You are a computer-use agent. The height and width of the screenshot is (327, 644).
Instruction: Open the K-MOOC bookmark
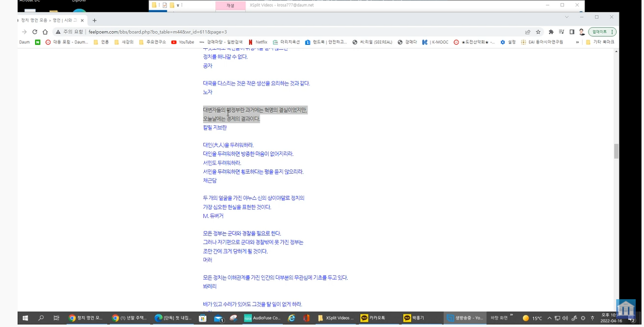436,42
